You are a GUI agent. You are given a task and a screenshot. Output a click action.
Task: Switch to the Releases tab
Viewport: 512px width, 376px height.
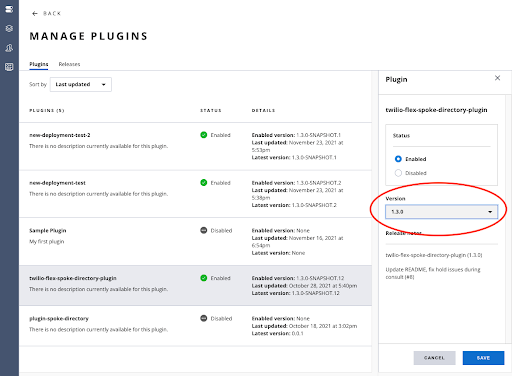pyautogui.click(x=69, y=64)
